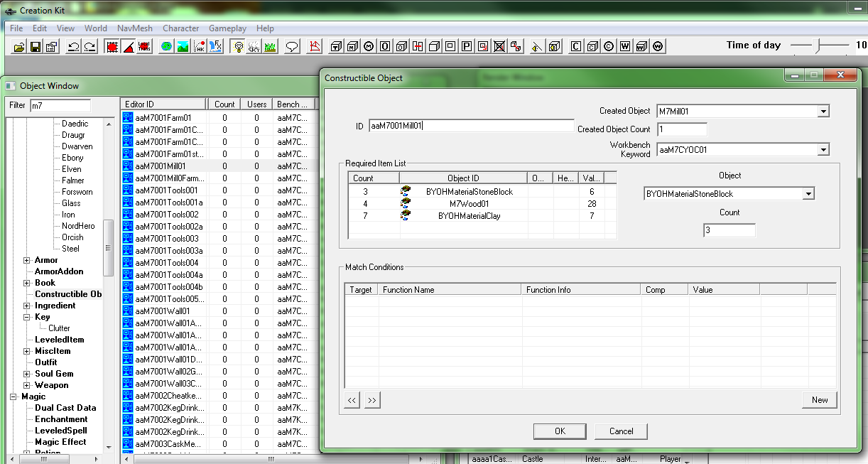This screenshot has height=464, width=868.
Task: Click the boxed P toolbar icon
Action: (x=467, y=47)
